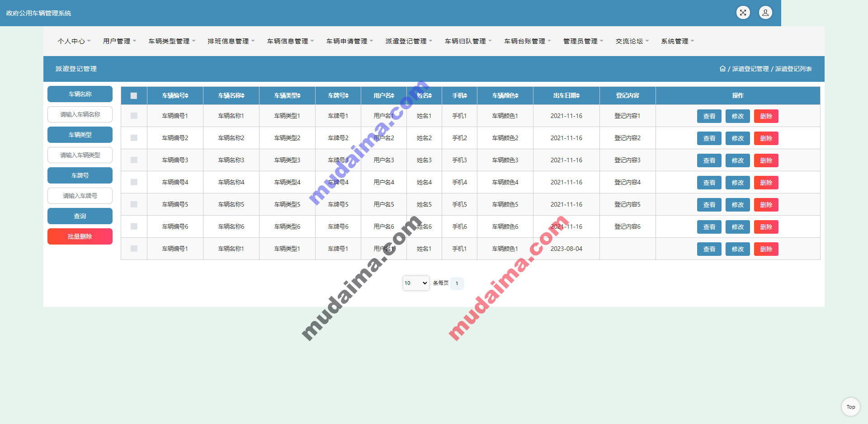868x424 pixels.
Task: Sort by 车辆编号 column header
Action: (175, 95)
